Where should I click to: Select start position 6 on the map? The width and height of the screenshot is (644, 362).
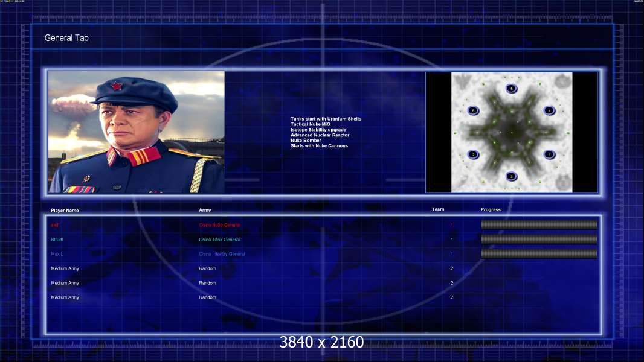tap(473, 110)
